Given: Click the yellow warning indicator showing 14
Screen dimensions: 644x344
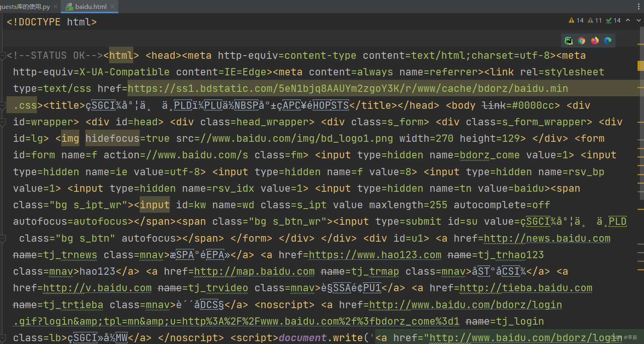Looking at the screenshot, I should coord(576,20).
